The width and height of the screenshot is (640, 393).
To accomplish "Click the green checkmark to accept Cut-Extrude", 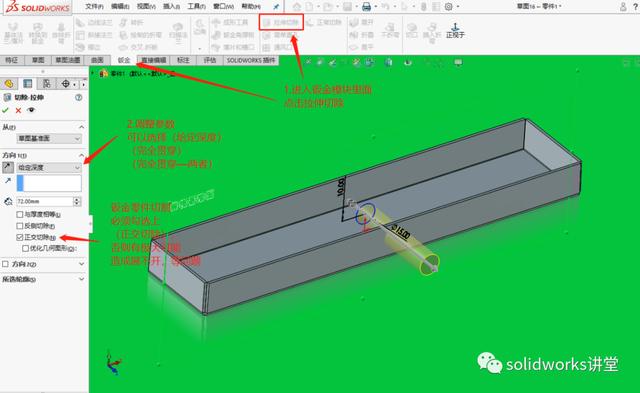I will [x=5, y=110].
